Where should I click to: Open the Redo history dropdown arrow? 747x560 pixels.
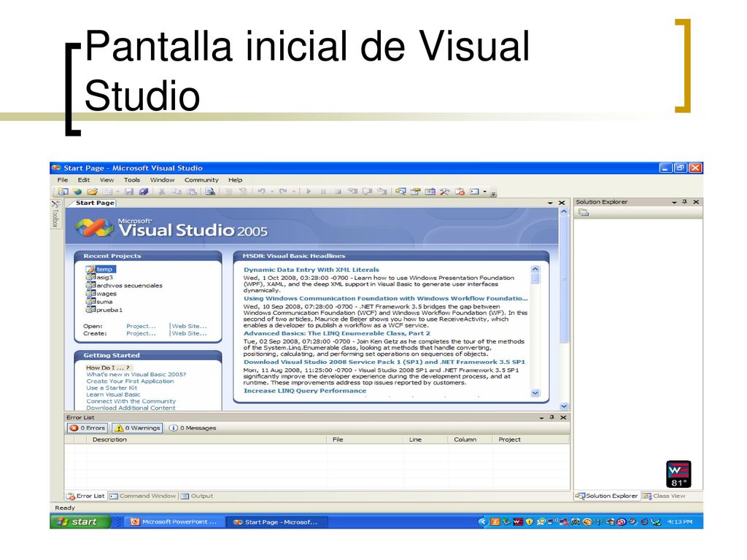click(294, 192)
